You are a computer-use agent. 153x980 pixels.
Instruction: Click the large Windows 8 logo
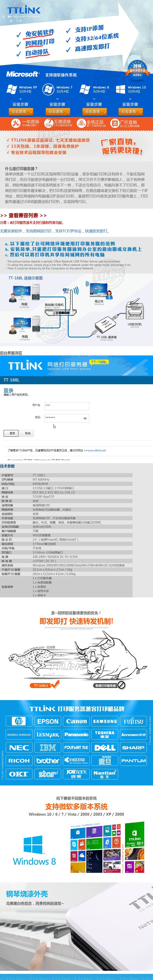[34, 851]
